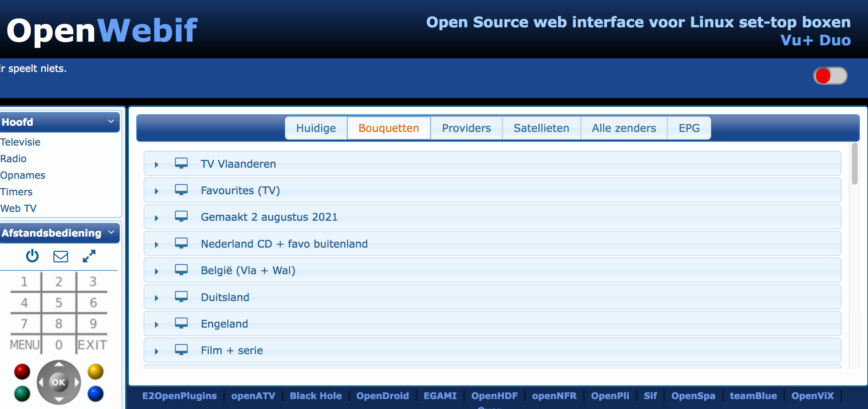This screenshot has height=409, width=868.
Task: Switch to the Providers tab
Action: (x=466, y=128)
